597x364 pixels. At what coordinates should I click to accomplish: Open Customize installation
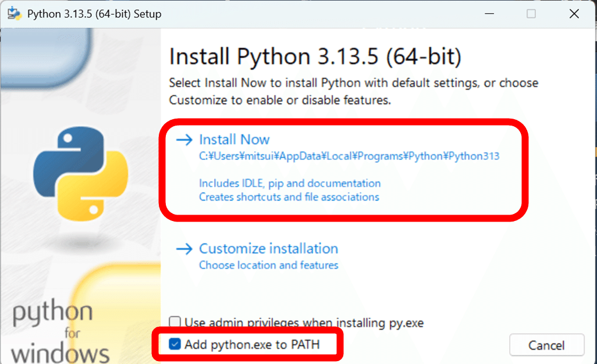point(268,248)
